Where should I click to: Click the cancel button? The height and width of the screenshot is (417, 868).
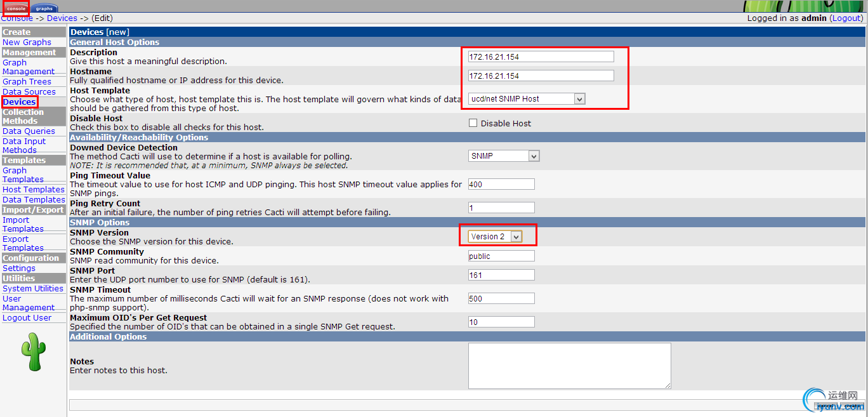tap(825, 406)
